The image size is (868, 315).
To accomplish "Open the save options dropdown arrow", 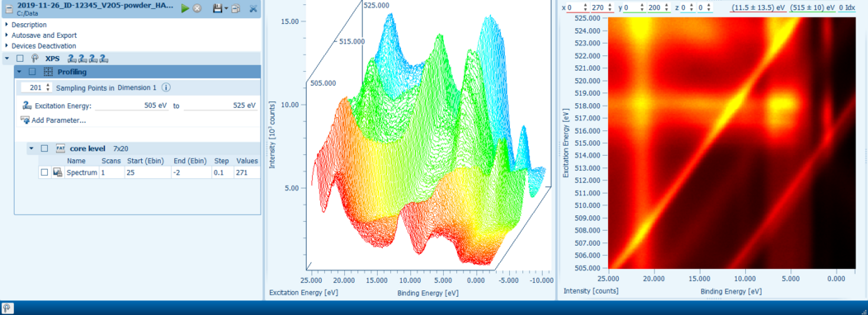I will click(226, 9).
